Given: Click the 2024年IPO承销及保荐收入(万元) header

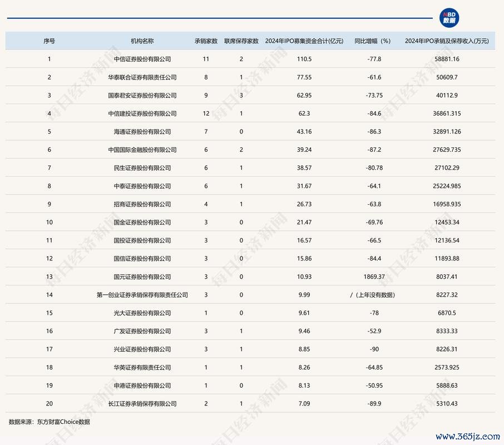Looking at the screenshot, I should (x=447, y=41).
